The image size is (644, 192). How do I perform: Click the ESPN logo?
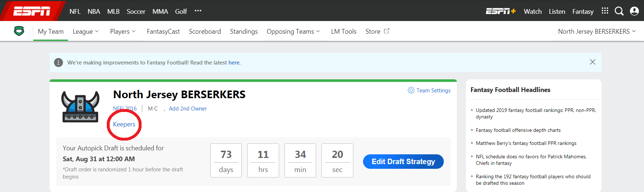click(32, 12)
